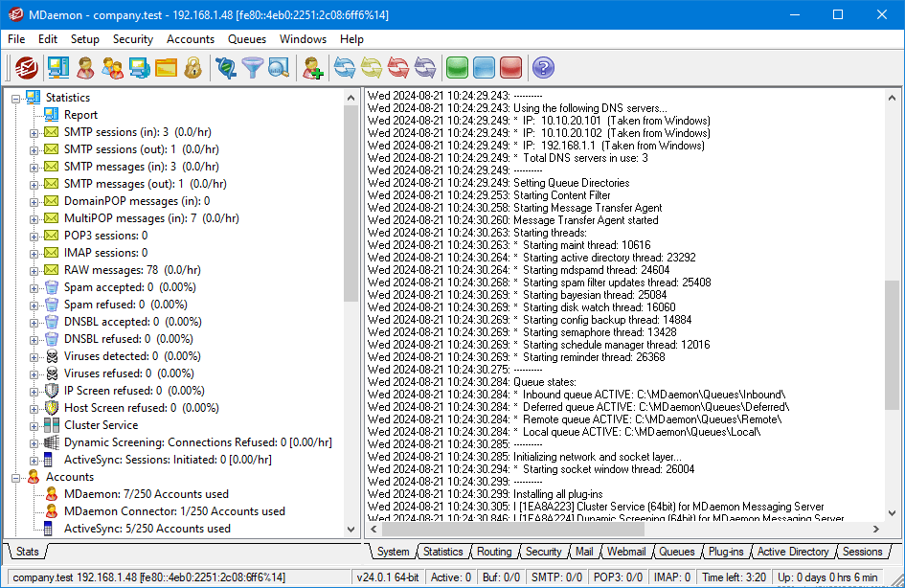The width and height of the screenshot is (905, 588).
Task: Select the Stats tab in left pane
Action: pyautogui.click(x=27, y=552)
